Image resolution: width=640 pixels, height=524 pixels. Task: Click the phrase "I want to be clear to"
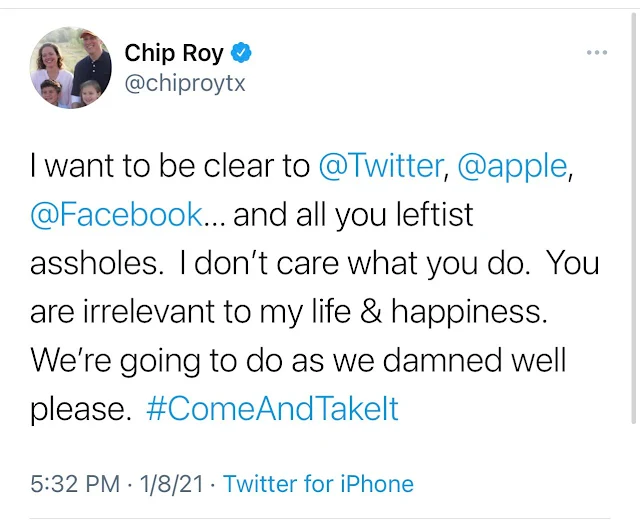point(170,167)
